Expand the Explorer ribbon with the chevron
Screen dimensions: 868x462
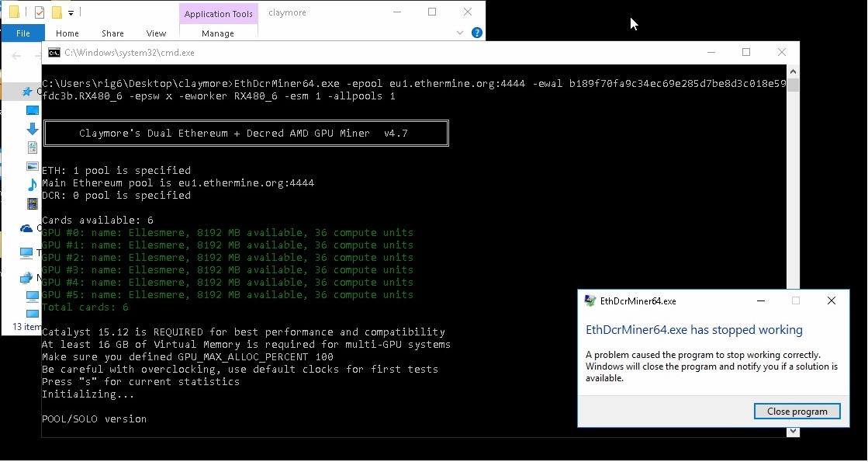[459, 33]
